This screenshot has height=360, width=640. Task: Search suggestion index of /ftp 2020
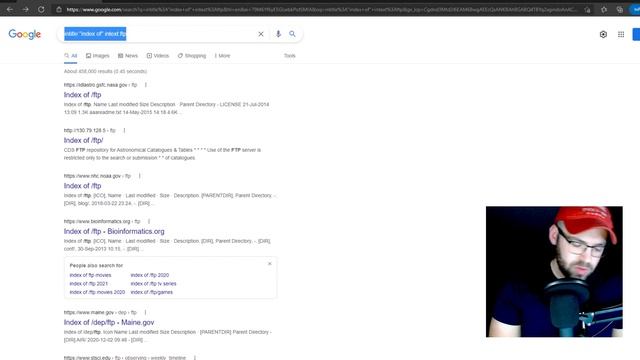[x=150, y=275]
